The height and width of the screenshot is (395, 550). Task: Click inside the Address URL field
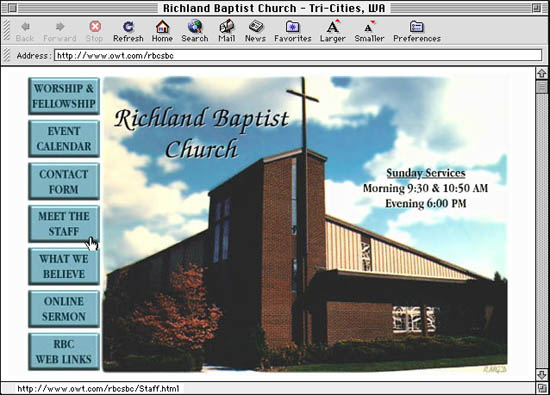coord(298,55)
